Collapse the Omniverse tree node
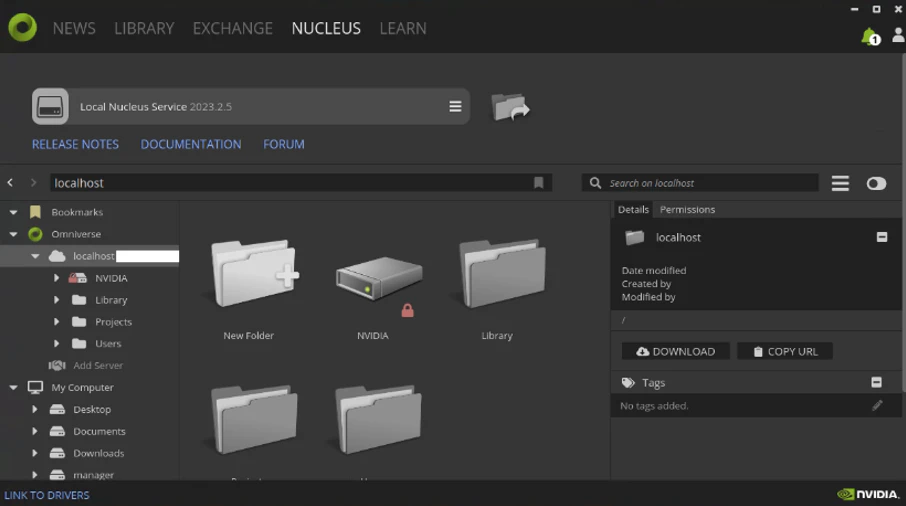 (x=13, y=235)
